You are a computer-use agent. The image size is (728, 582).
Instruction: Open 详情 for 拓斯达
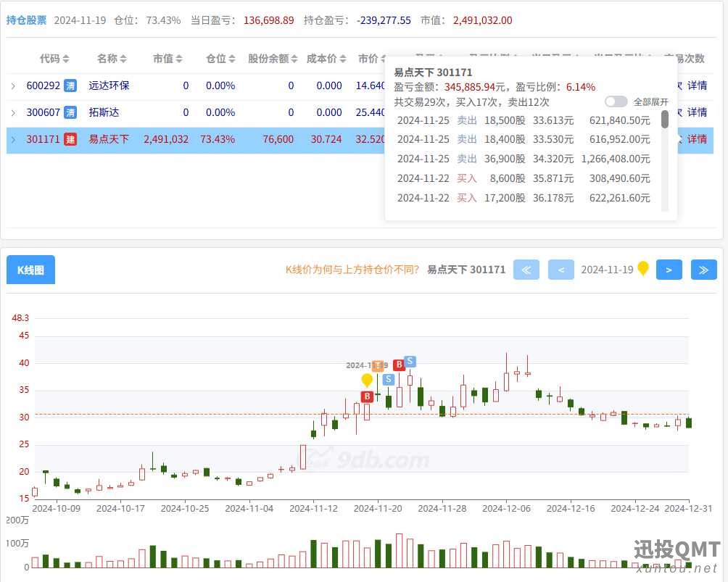tap(697, 113)
